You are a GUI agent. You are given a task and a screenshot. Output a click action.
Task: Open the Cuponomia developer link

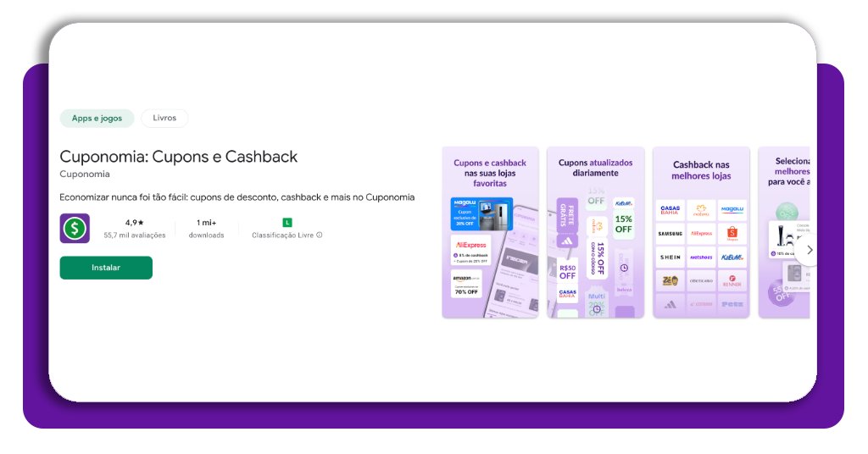(85, 174)
